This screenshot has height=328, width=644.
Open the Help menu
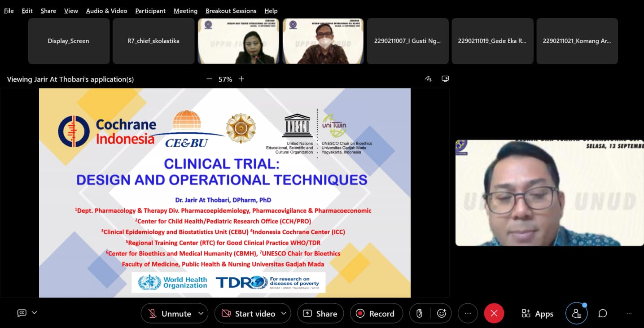click(x=271, y=11)
